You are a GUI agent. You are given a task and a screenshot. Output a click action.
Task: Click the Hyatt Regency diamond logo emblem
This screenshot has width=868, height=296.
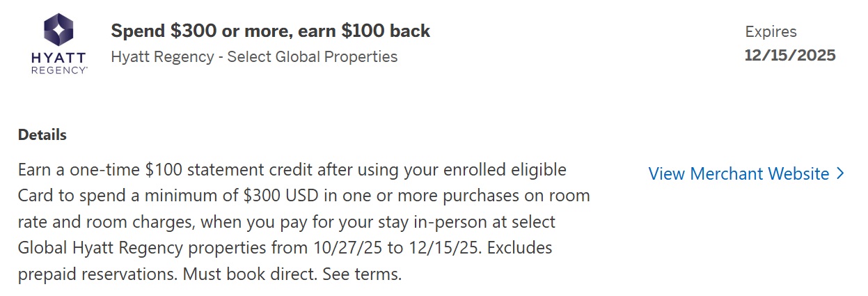pos(58,29)
